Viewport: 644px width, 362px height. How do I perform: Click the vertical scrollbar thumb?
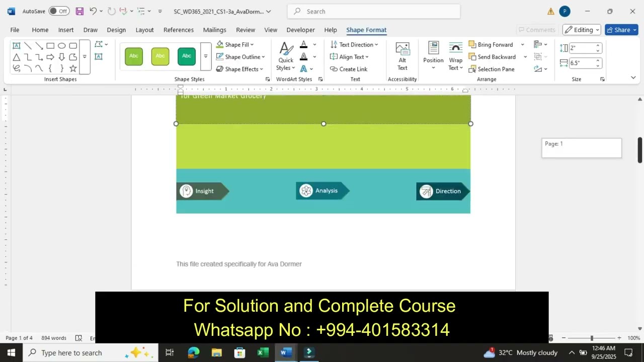pyautogui.click(x=640, y=150)
